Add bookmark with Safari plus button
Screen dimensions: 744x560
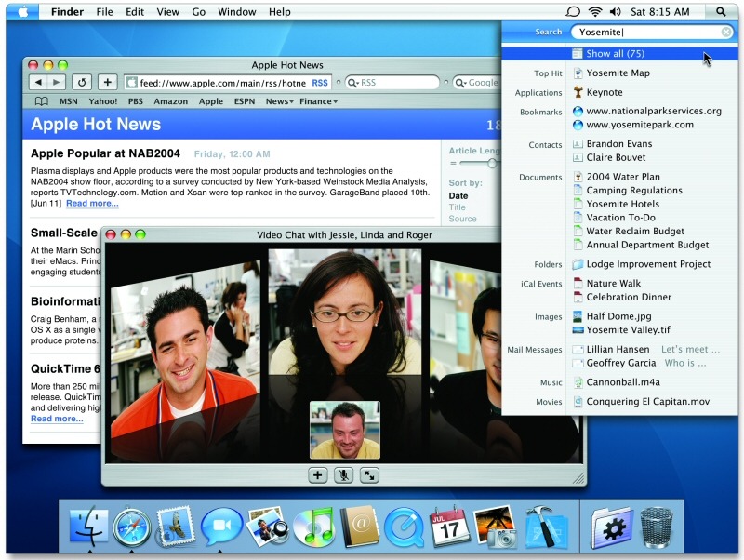[x=108, y=82]
